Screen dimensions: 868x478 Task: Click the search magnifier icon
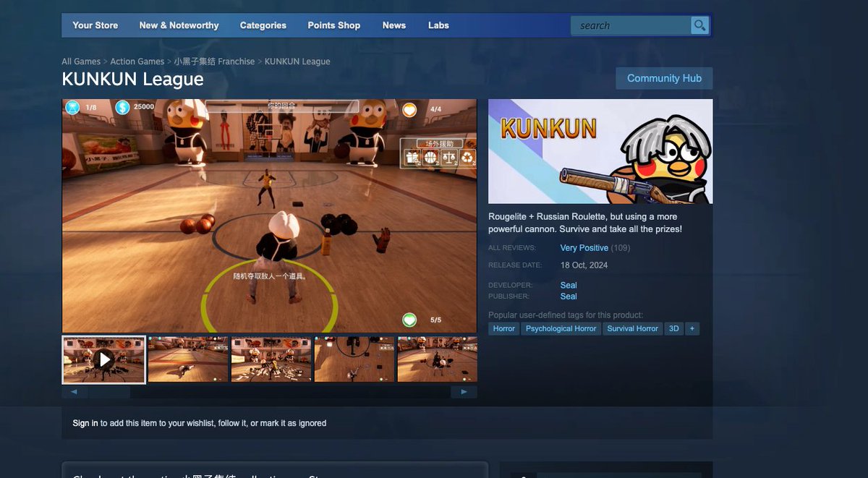point(699,25)
